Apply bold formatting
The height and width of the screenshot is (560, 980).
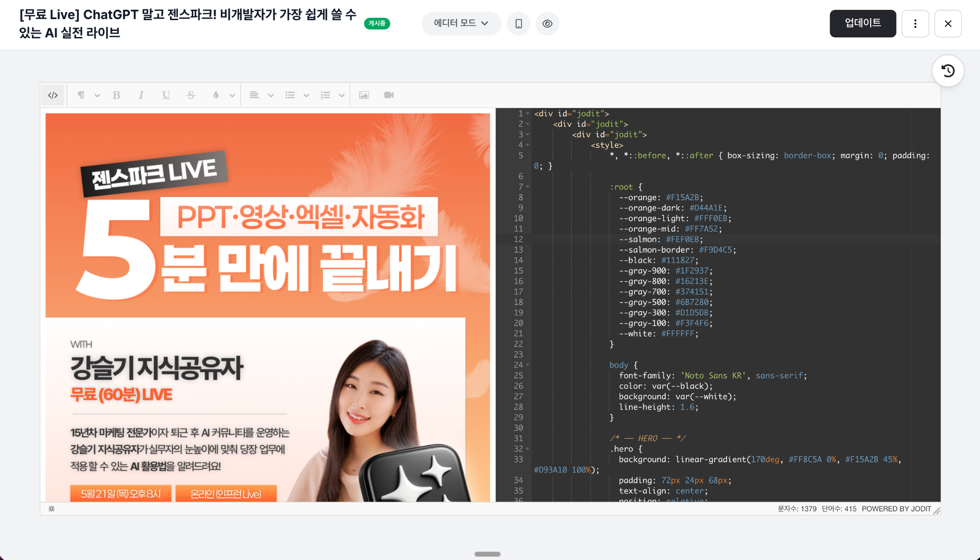coord(117,95)
